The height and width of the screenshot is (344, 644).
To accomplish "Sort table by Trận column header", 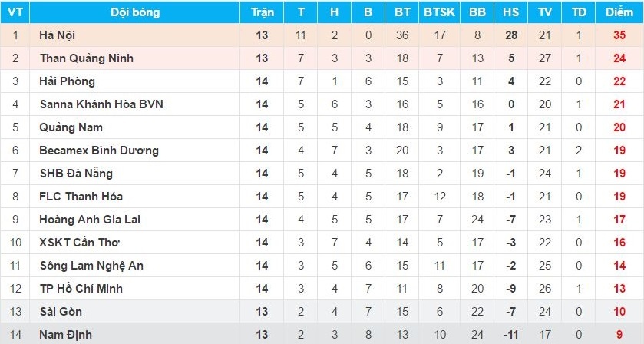I will tap(263, 12).
